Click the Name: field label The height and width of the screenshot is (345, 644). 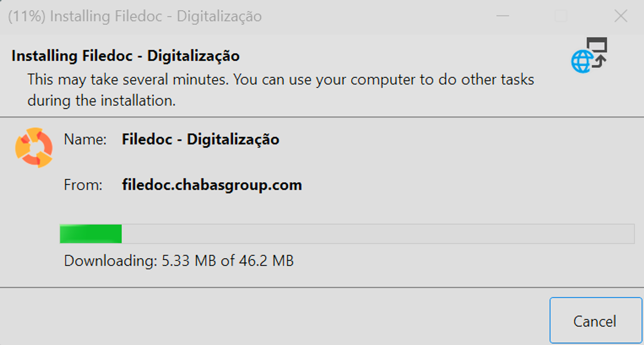tap(85, 140)
